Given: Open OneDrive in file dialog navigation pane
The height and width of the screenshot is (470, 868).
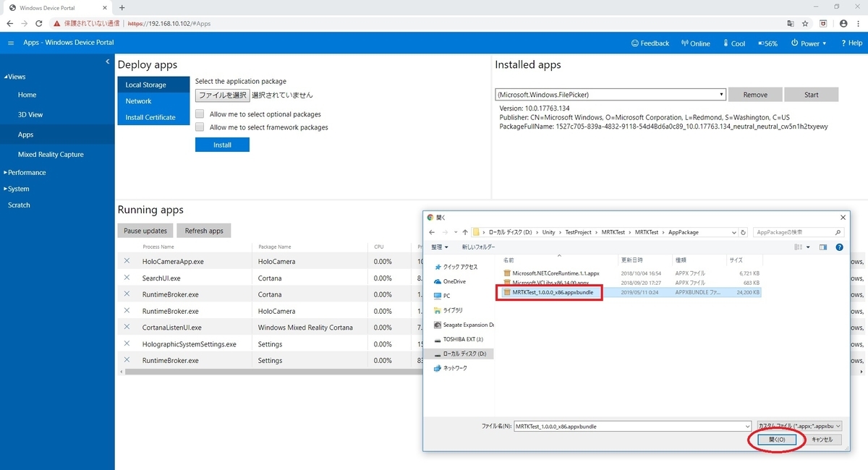Looking at the screenshot, I should 454,281.
